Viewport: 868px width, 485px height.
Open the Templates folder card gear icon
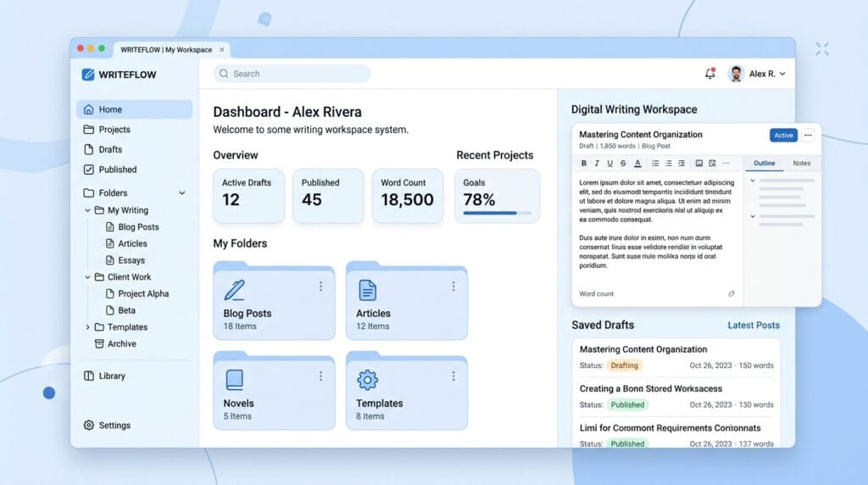368,380
